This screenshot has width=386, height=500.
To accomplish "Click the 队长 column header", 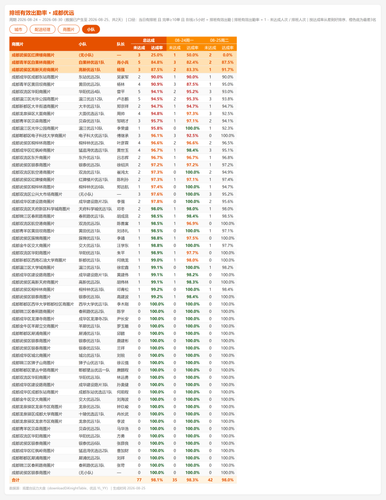I will pyautogui.click(x=121, y=44).
